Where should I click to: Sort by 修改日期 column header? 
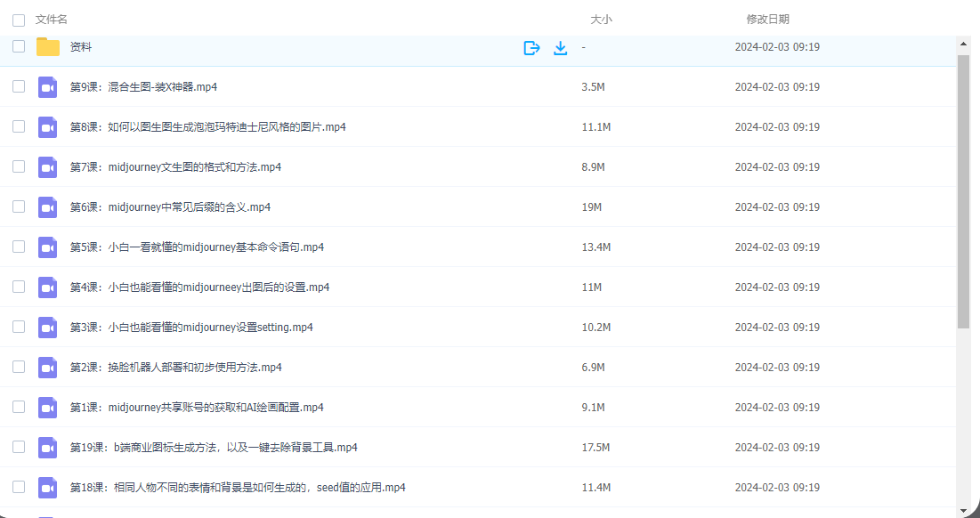click(x=767, y=20)
